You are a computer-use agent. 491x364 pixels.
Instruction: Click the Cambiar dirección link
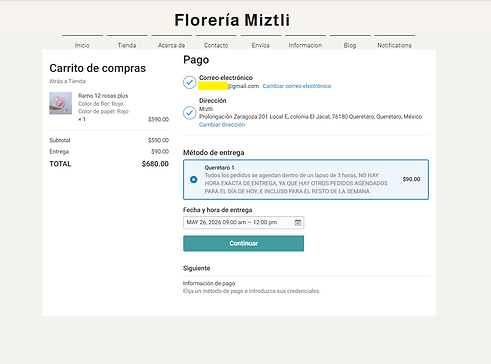point(222,125)
